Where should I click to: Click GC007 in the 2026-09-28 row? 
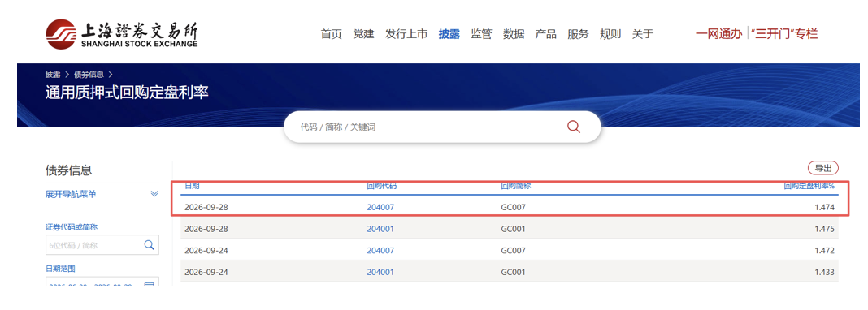pos(513,207)
